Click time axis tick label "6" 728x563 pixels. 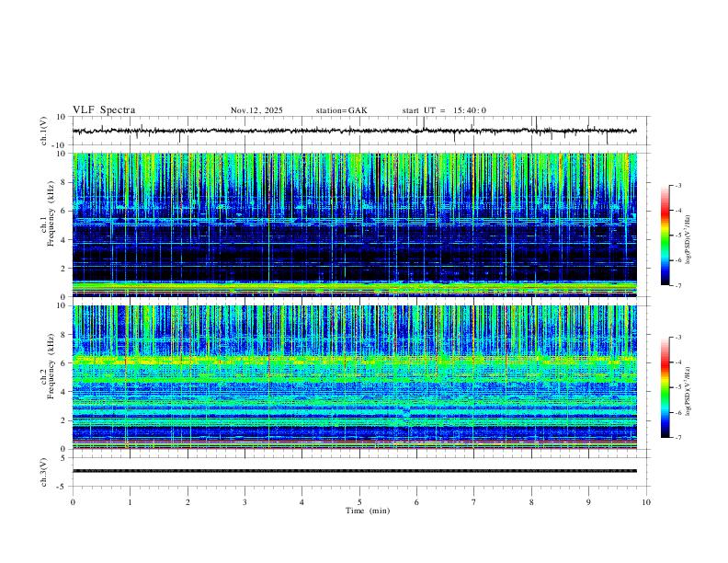[x=416, y=502]
